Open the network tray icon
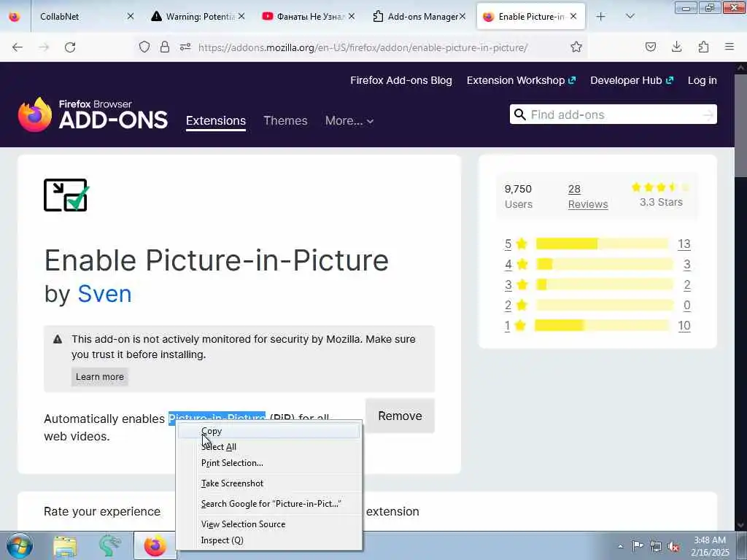The width and height of the screenshot is (747, 560). 656,547
